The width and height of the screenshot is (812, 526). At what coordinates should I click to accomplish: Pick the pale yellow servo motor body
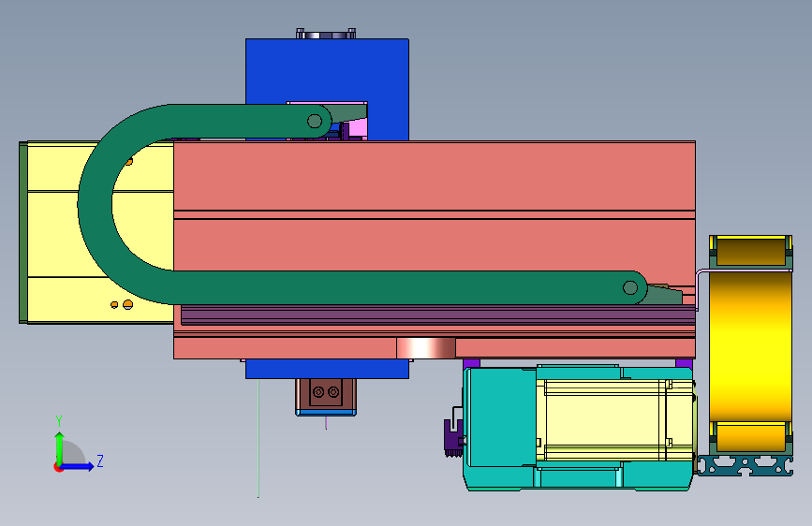click(615, 420)
